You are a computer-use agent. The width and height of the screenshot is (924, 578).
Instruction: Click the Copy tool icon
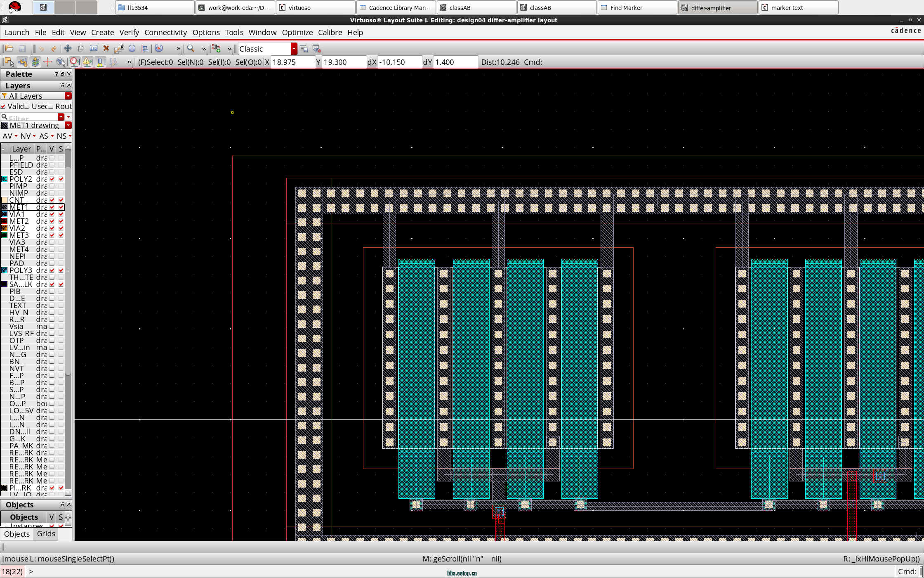coord(81,49)
